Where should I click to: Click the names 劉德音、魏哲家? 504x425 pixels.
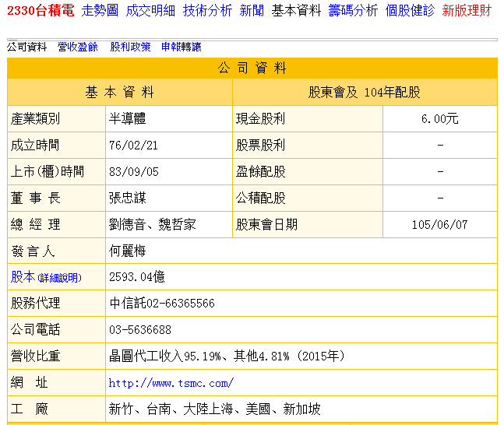pos(152,224)
